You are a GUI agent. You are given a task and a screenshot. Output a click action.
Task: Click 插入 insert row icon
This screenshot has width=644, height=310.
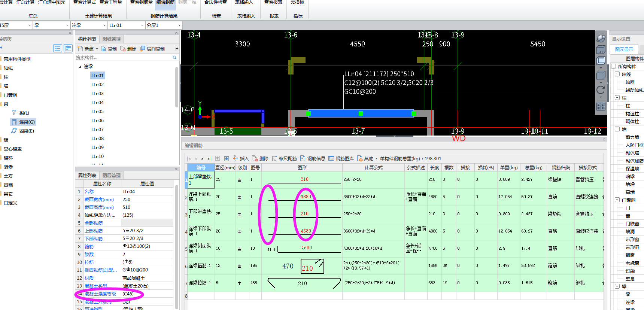(236, 158)
